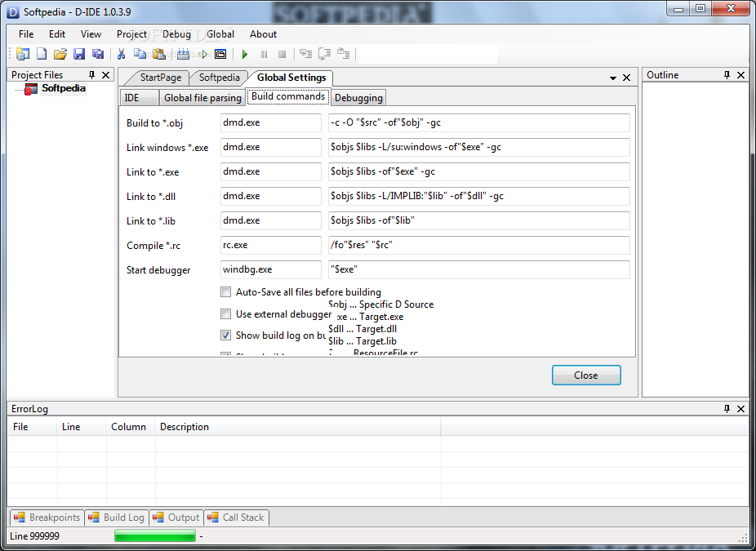Click the Build to *.obj arguments field

click(x=478, y=122)
